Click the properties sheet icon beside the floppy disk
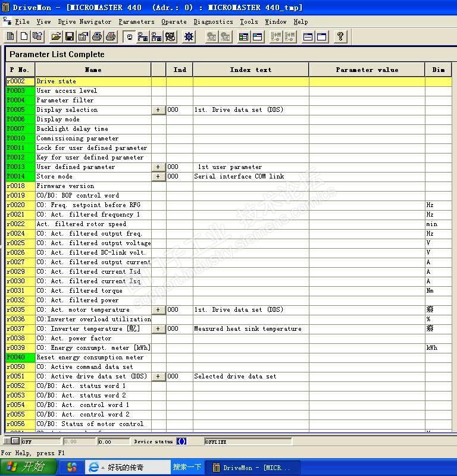The width and height of the screenshot is (457, 476). [x=83, y=37]
